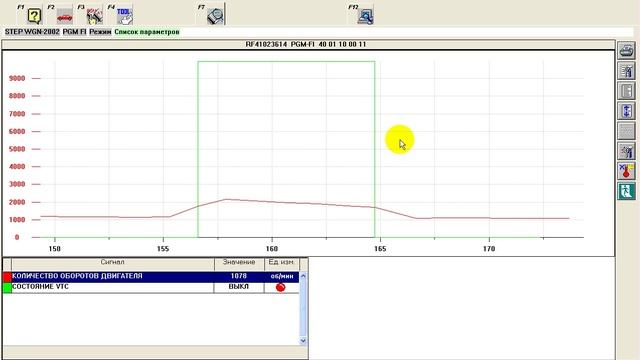
Task: Select the СОСТОЯНИЕ VTC signal row
Action: click(x=151, y=287)
